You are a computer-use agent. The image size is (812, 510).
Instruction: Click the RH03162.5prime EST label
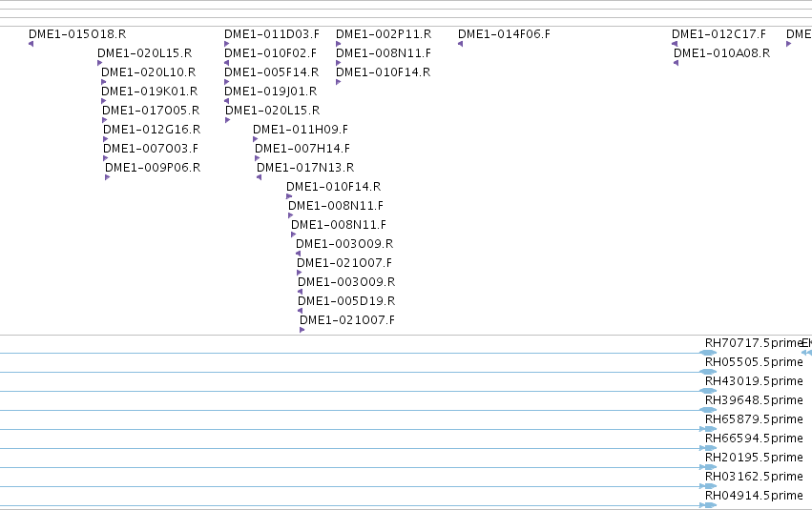(754, 478)
